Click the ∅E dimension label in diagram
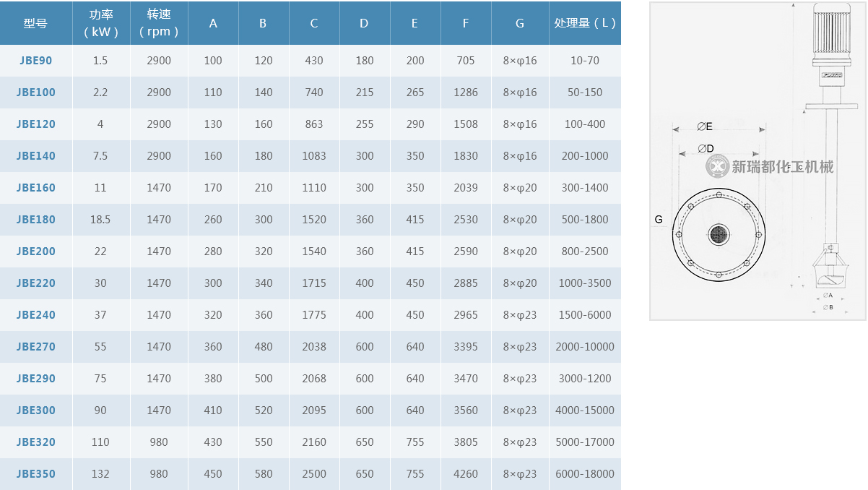Image resolution: width=868 pixels, height=490 pixels. tap(705, 126)
